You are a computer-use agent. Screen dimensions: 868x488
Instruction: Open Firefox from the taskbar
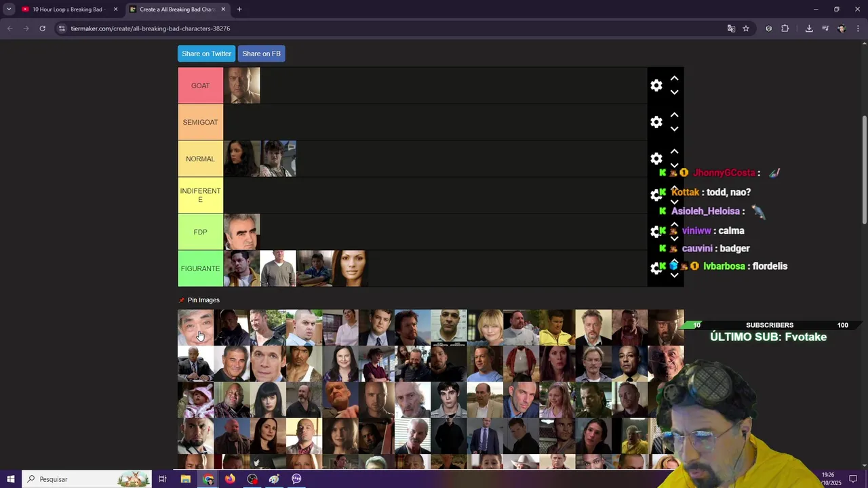pos(230,479)
